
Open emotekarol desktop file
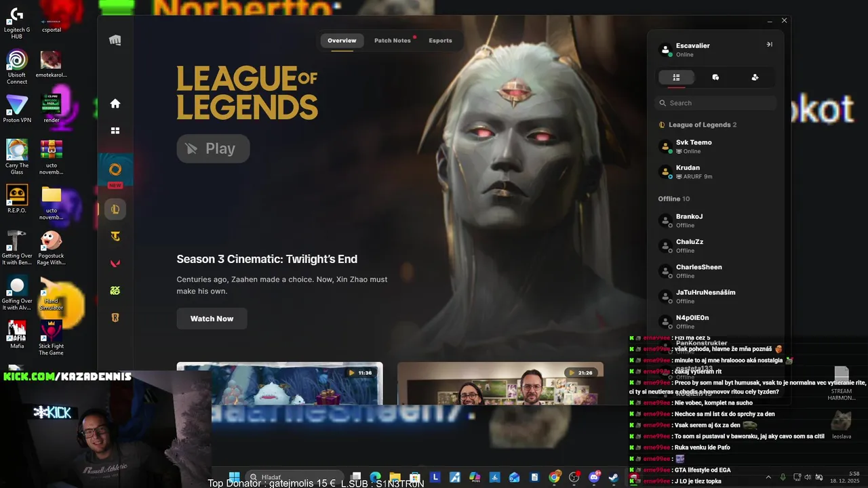coord(52,64)
